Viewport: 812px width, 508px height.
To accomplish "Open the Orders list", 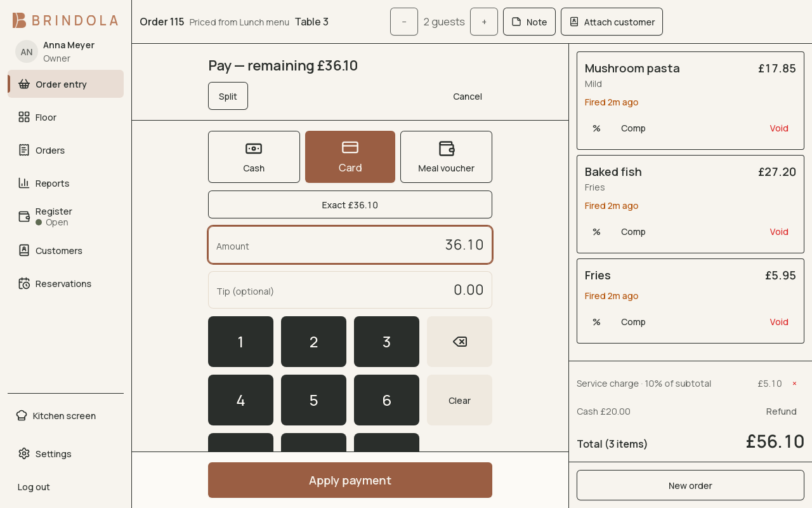I will tap(65, 150).
